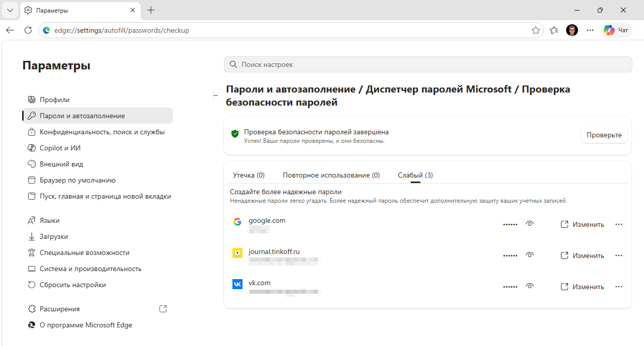Reveal vk.com password with eye icon
The height and width of the screenshot is (346, 644).
coord(529,286)
